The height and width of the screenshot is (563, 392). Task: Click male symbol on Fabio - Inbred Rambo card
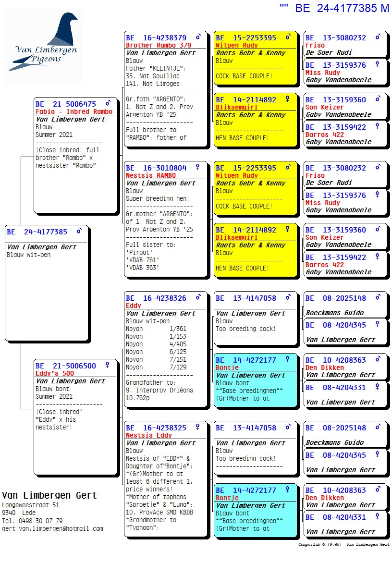108,103
